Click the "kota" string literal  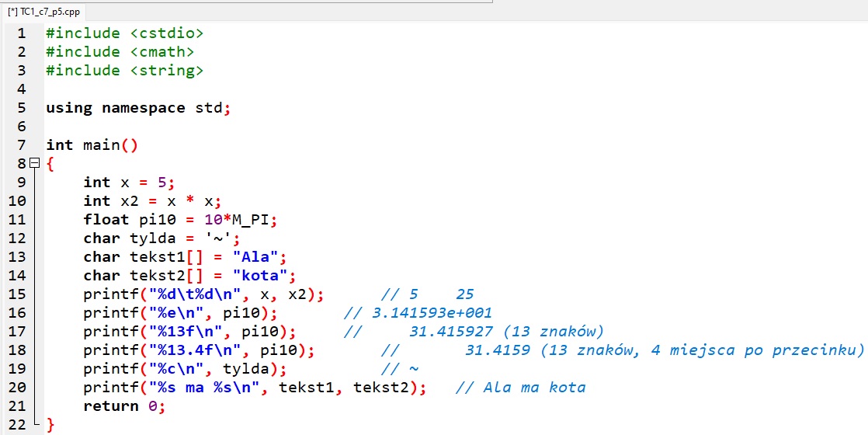pos(259,276)
